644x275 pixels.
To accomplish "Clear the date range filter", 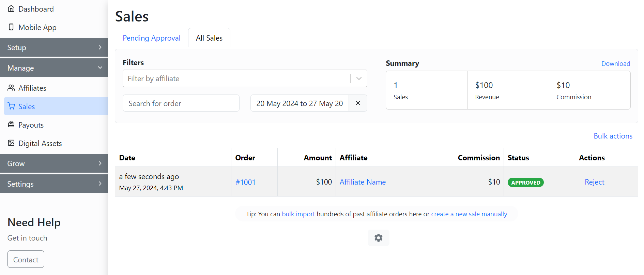I will [358, 103].
